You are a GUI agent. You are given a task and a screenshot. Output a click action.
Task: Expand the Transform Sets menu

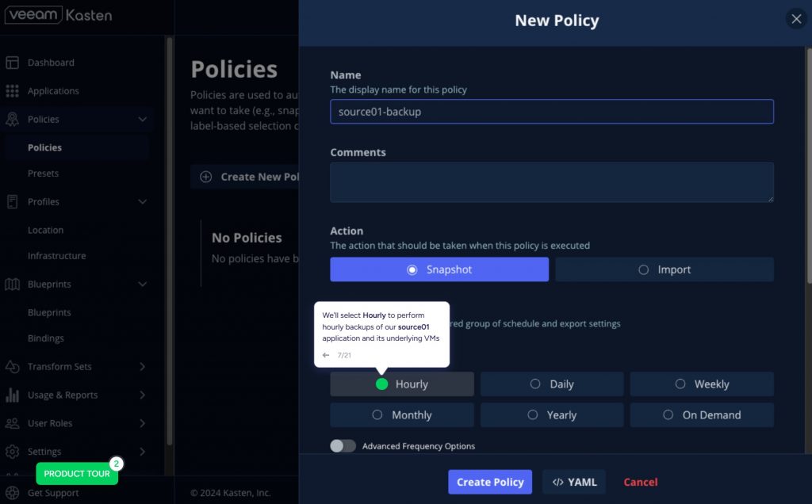[x=143, y=367]
